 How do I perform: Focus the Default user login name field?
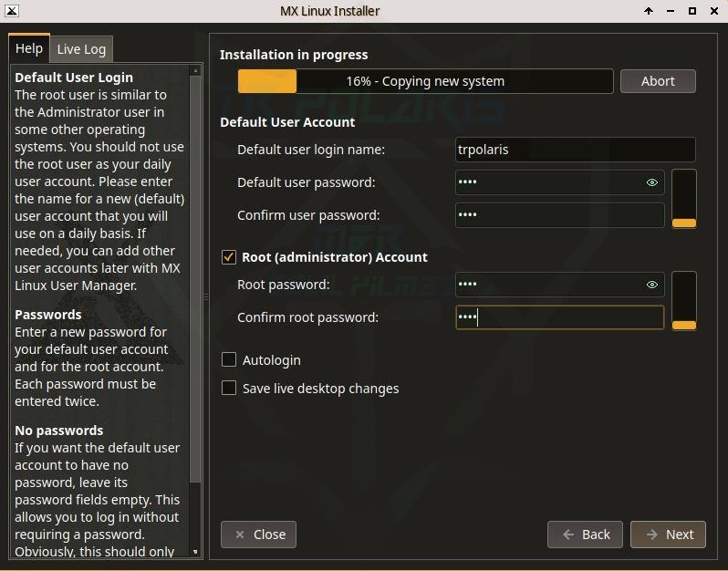point(576,150)
